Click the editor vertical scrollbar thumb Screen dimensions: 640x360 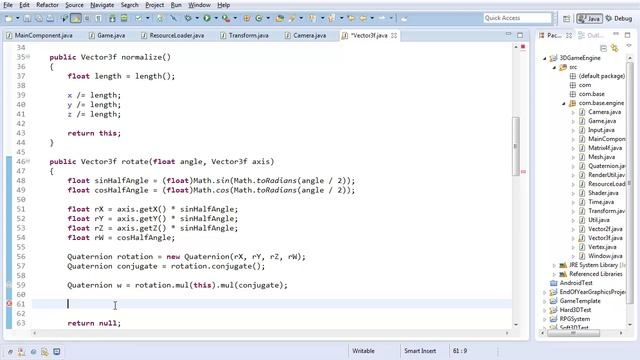pyautogui.click(x=516, y=146)
